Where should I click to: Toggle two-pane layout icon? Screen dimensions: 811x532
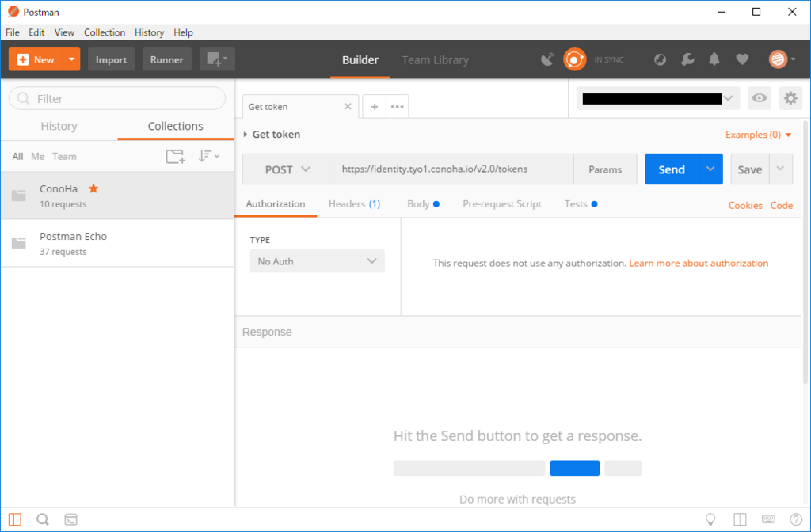740,519
